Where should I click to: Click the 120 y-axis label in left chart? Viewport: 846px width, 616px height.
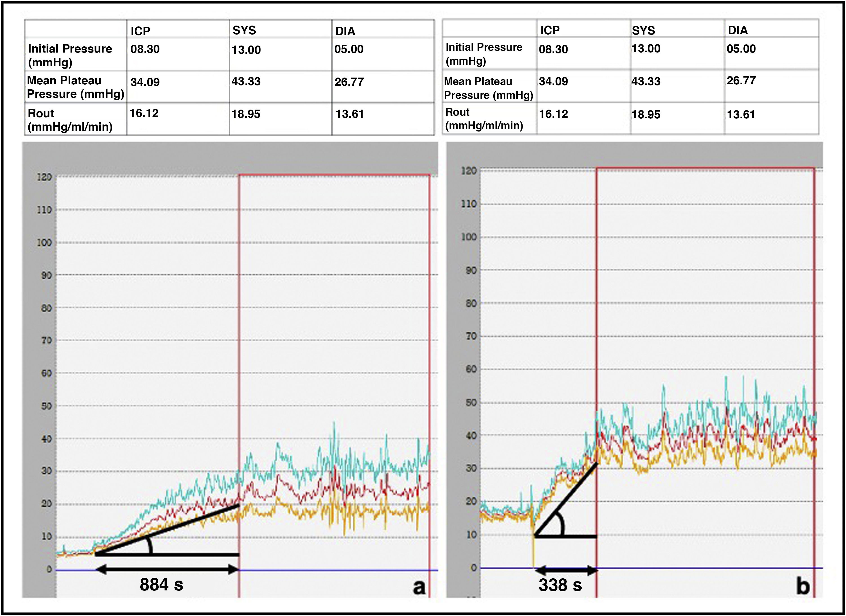tap(44, 177)
